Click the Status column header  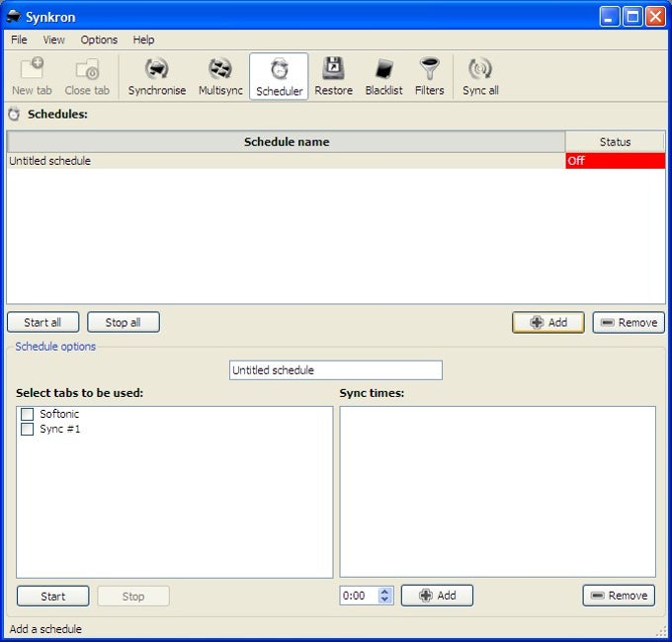coord(615,142)
